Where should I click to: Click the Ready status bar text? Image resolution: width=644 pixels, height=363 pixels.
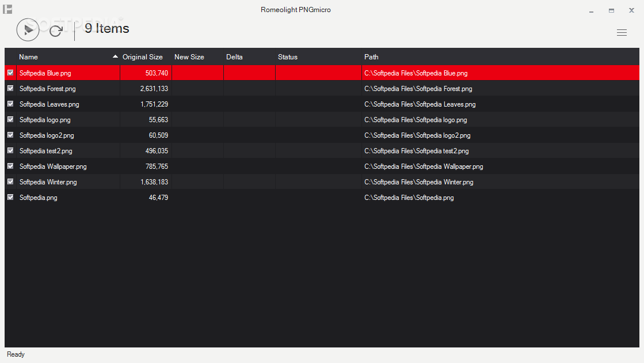(x=16, y=354)
